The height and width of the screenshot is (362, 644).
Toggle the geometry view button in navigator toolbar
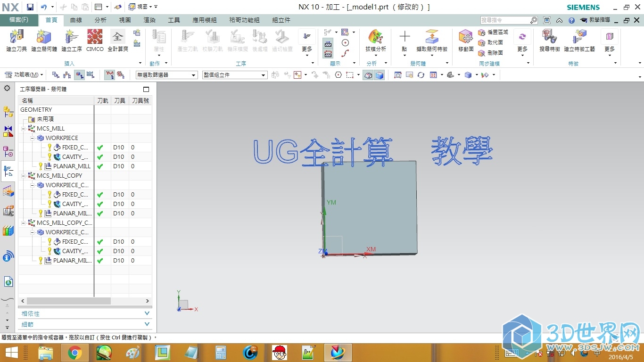[79, 75]
